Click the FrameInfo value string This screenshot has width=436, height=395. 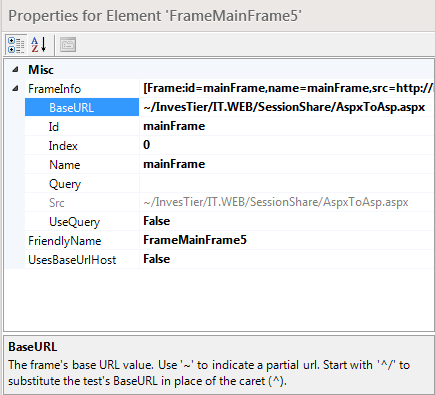pyautogui.click(x=288, y=88)
